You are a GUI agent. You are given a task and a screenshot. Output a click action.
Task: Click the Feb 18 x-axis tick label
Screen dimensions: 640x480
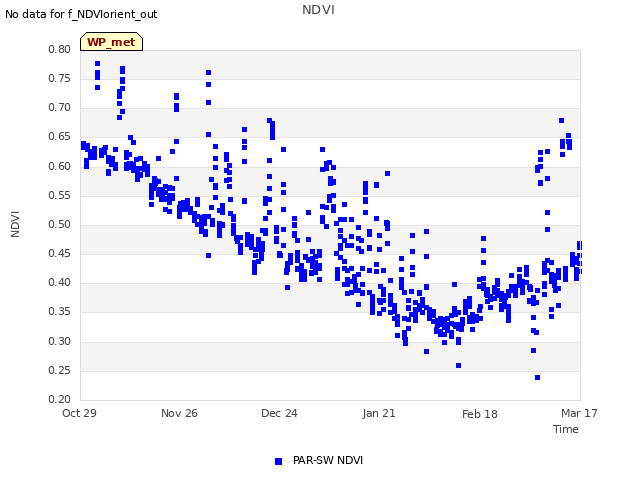point(480,414)
